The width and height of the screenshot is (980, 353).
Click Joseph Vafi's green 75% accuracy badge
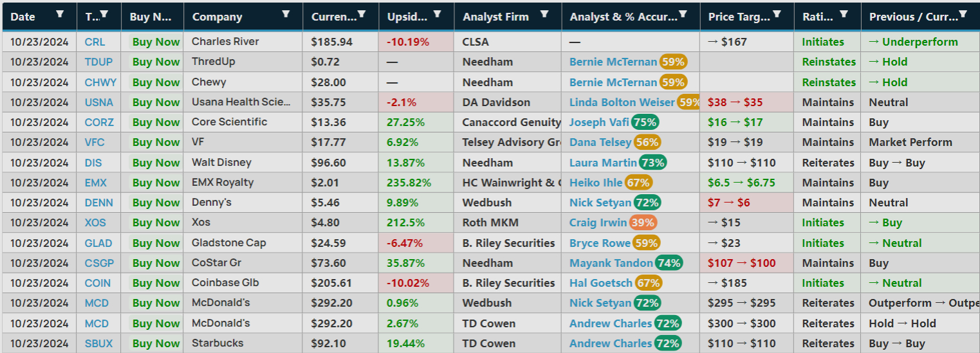pos(645,122)
